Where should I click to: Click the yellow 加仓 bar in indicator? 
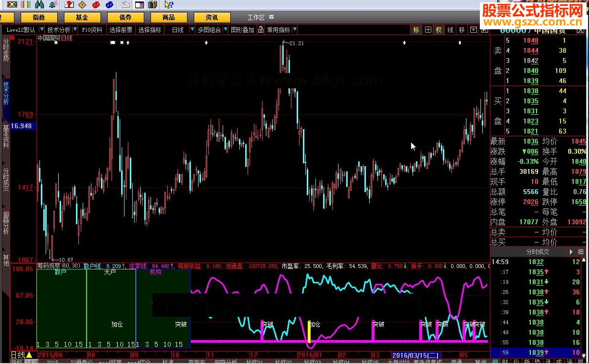[309, 331]
